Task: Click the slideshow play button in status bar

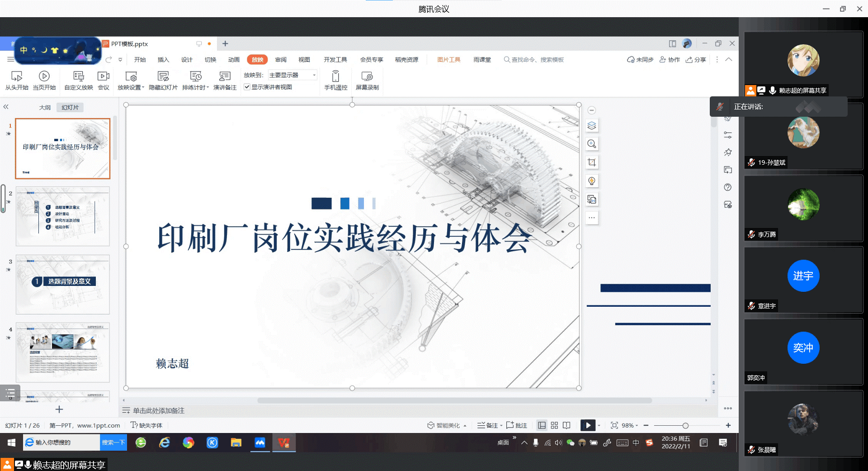Action: 588,425
